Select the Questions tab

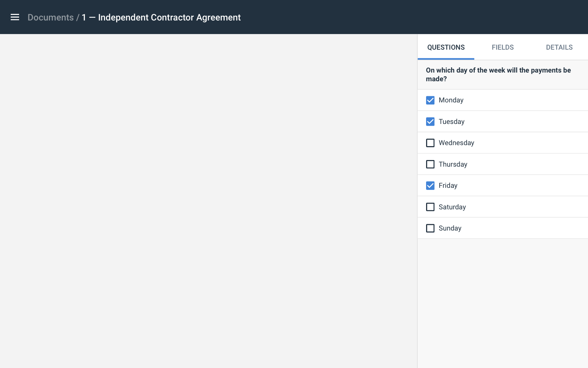click(x=446, y=48)
